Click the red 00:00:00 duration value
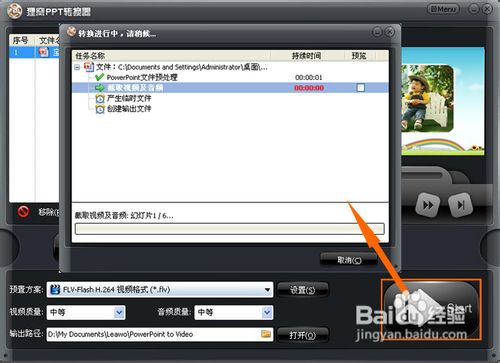The image size is (500, 363). (x=309, y=88)
